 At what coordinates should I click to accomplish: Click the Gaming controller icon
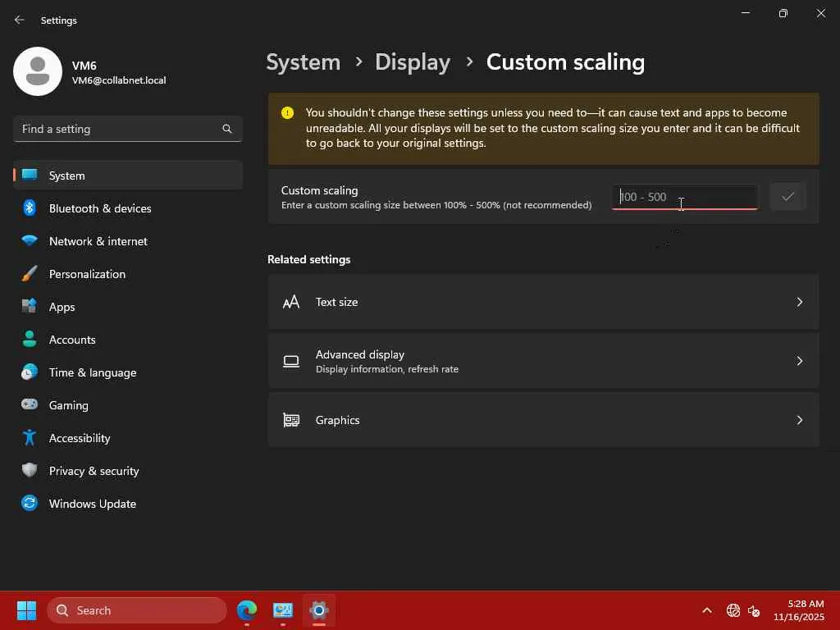point(30,405)
